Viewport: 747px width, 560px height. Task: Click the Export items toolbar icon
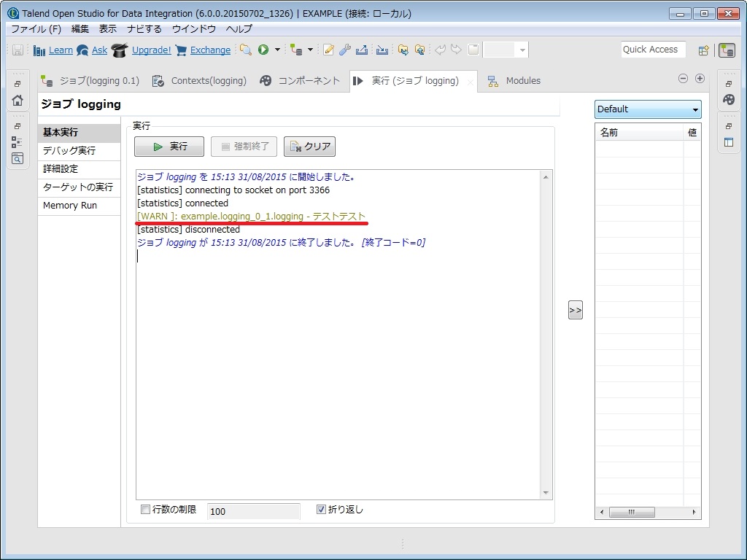click(x=361, y=50)
